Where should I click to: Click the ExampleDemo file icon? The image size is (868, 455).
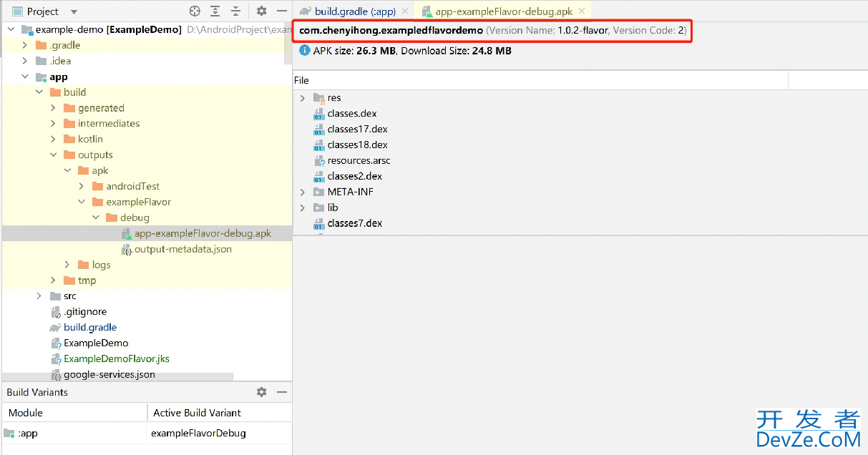pyautogui.click(x=56, y=343)
